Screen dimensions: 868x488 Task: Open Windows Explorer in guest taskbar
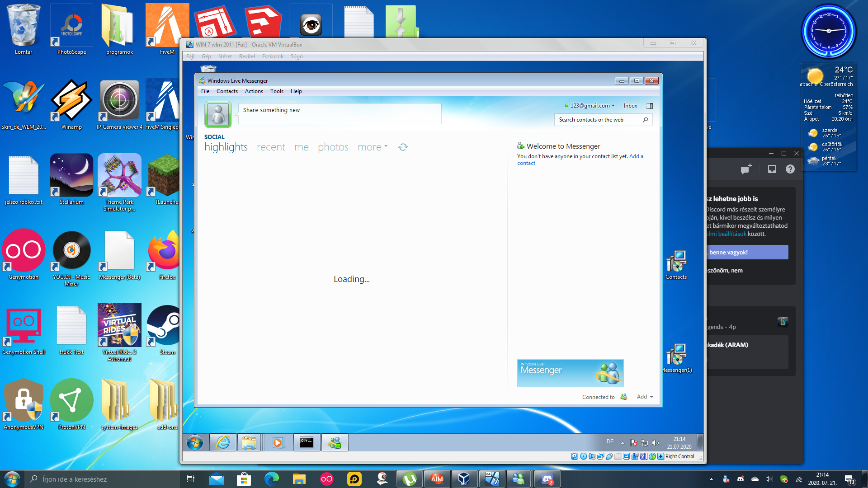(x=249, y=442)
